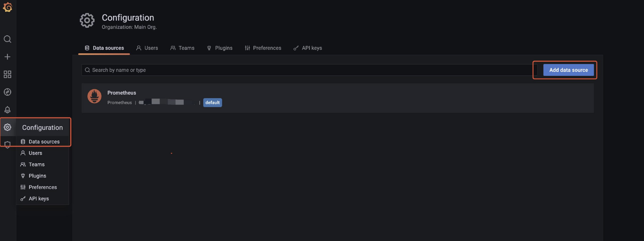Switch to the Data sources tab
The width and height of the screenshot is (644, 241).
coord(104,48)
